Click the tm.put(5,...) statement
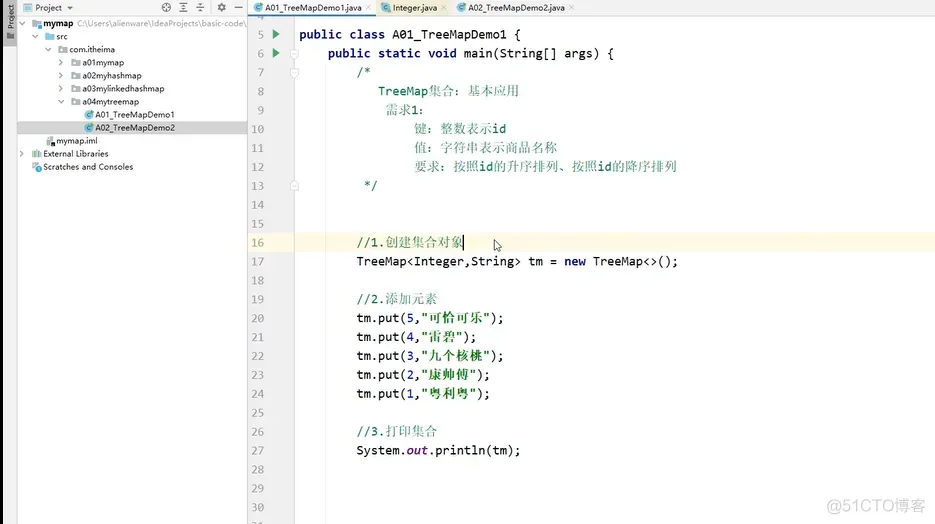 430,318
